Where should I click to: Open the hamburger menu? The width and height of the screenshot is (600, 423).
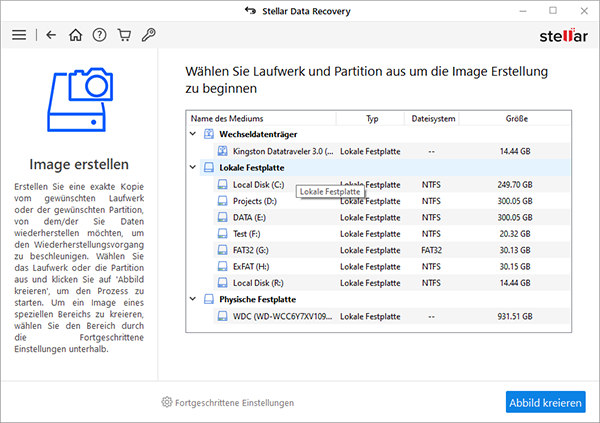(19, 35)
